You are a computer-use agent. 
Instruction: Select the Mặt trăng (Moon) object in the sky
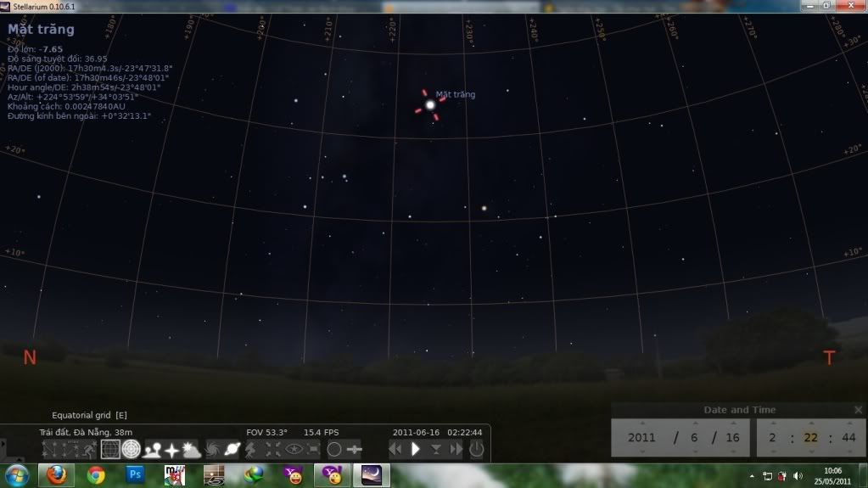point(430,104)
